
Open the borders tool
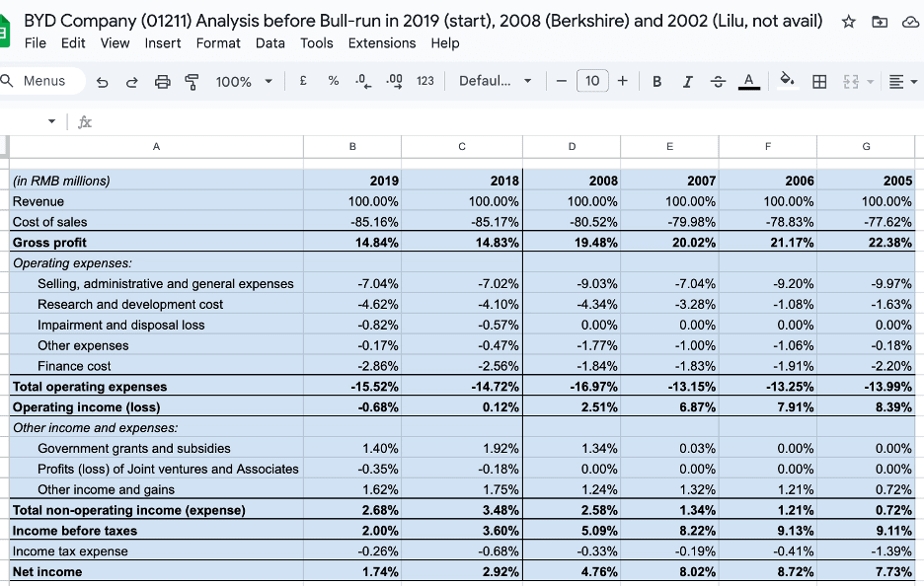(819, 81)
